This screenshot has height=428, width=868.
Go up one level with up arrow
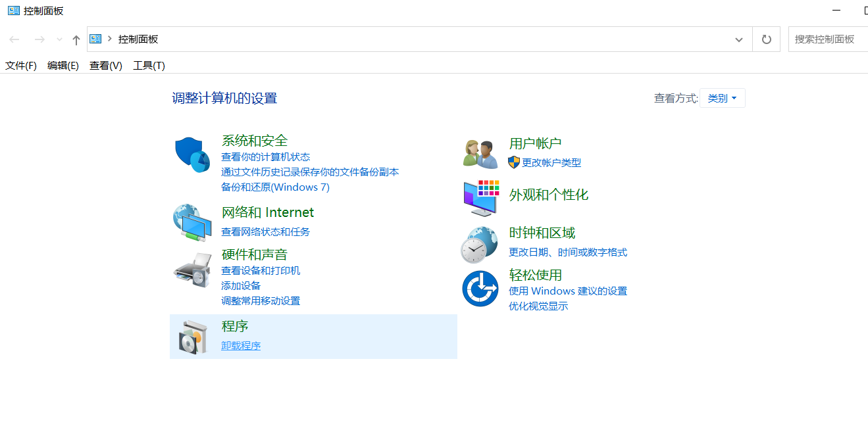click(x=76, y=39)
